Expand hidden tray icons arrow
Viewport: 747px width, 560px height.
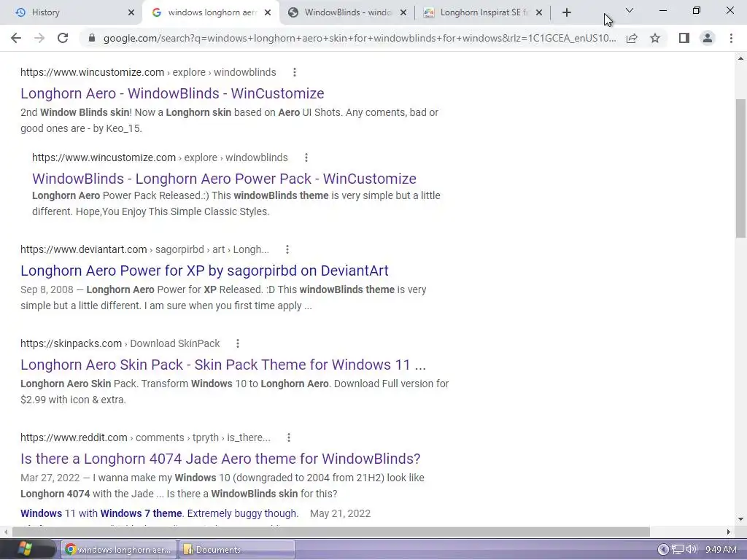tap(662, 550)
